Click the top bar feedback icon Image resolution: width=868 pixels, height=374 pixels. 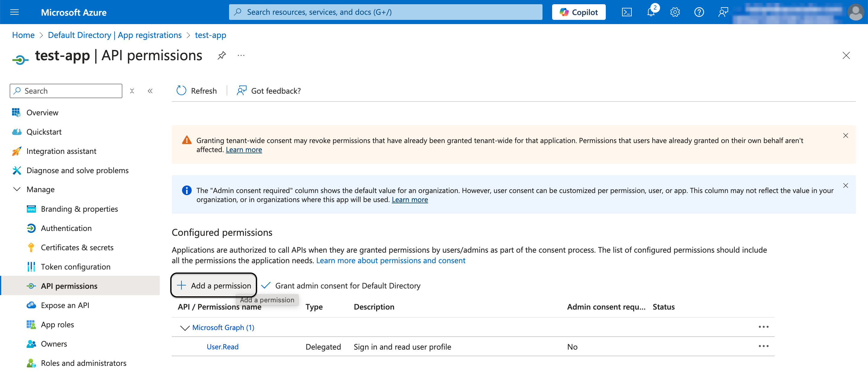[x=723, y=12]
